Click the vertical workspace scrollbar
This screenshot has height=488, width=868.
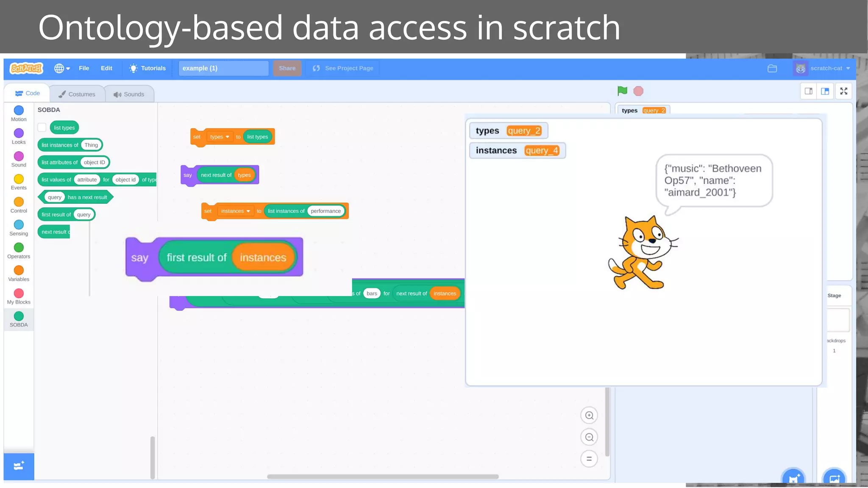[x=607, y=421]
